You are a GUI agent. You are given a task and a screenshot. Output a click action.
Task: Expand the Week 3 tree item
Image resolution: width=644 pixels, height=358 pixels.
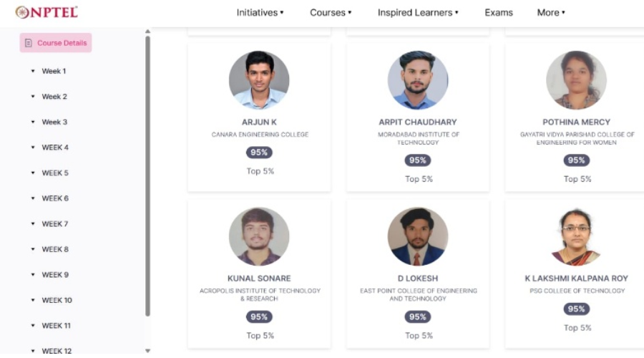click(x=33, y=122)
